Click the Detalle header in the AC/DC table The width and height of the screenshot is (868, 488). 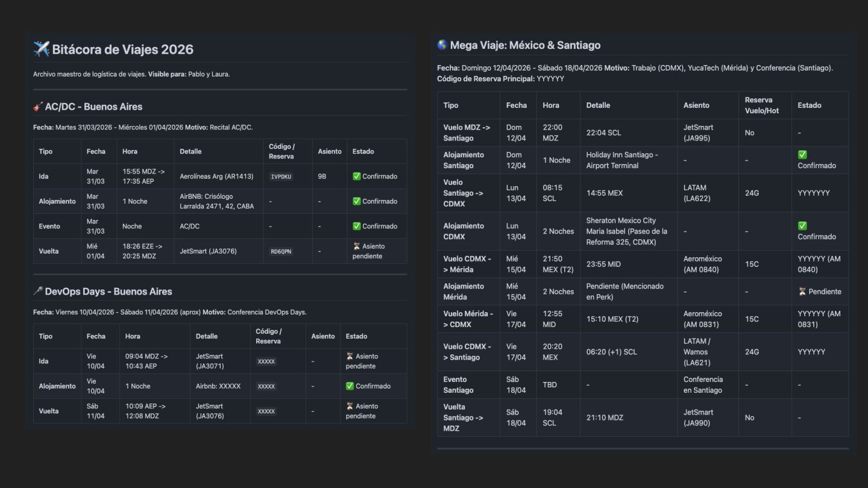pyautogui.click(x=190, y=151)
